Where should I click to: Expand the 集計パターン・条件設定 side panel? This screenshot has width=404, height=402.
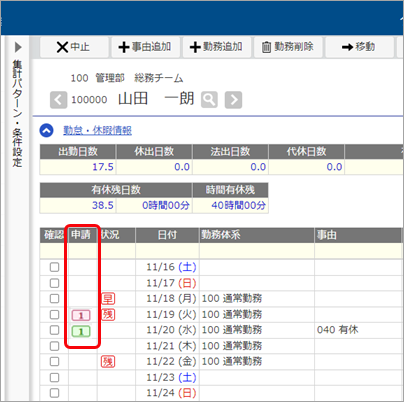coord(18,47)
